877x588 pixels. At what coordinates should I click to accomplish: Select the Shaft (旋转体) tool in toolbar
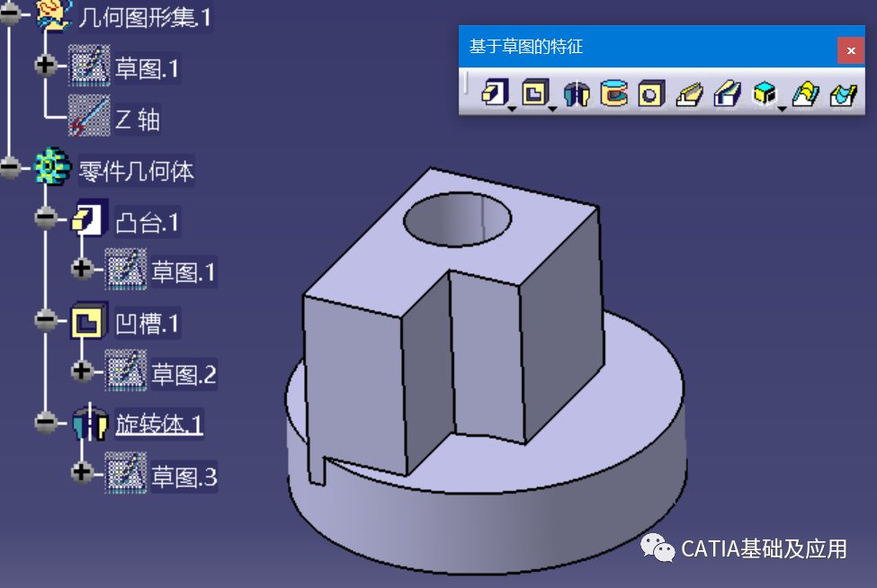pyautogui.click(x=577, y=94)
